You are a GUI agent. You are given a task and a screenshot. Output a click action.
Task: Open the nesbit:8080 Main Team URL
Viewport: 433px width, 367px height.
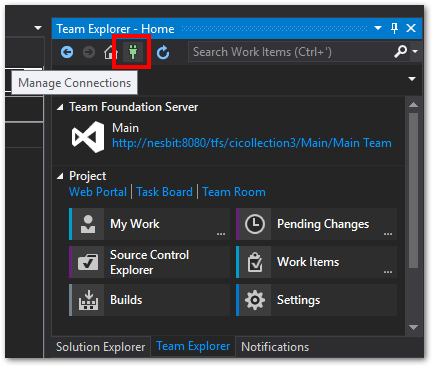252,143
